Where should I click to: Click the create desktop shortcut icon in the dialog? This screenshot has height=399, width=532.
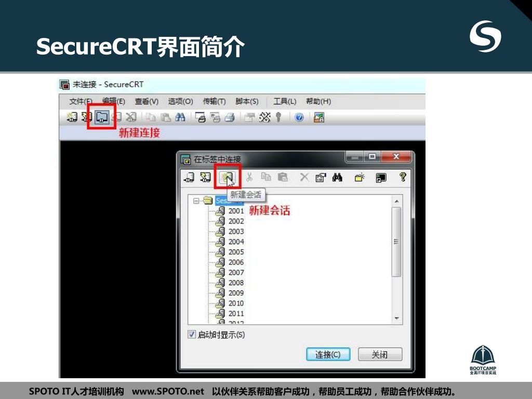[x=381, y=178]
